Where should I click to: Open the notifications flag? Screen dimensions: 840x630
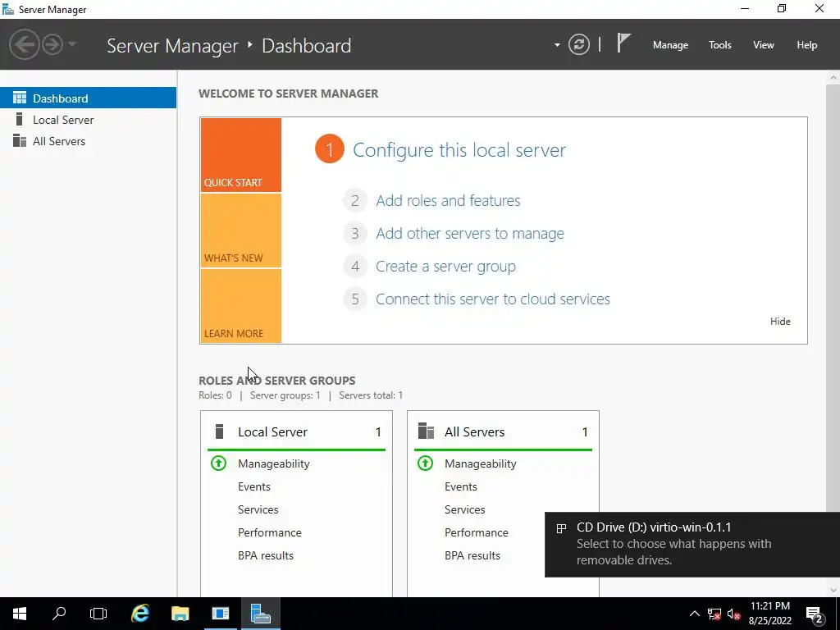[623, 43]
